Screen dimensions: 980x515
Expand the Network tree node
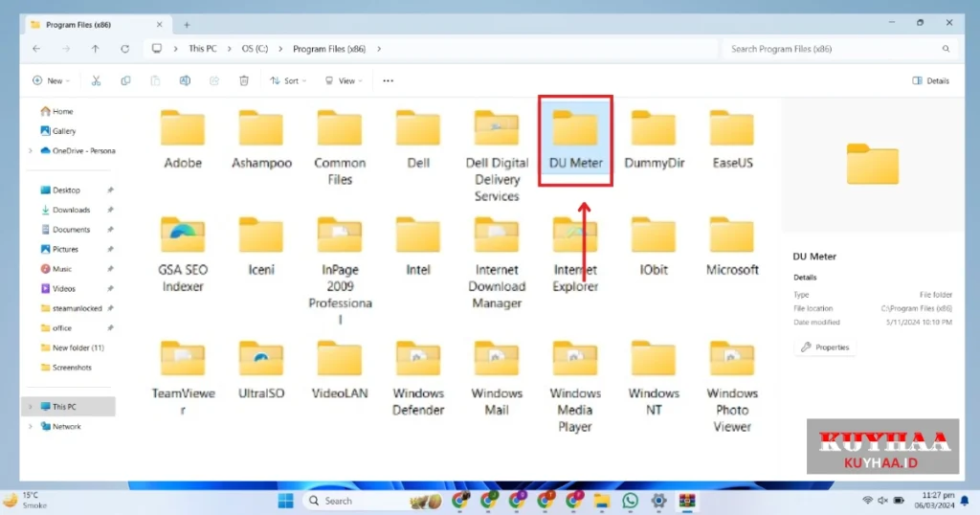[x=30, y=426]
